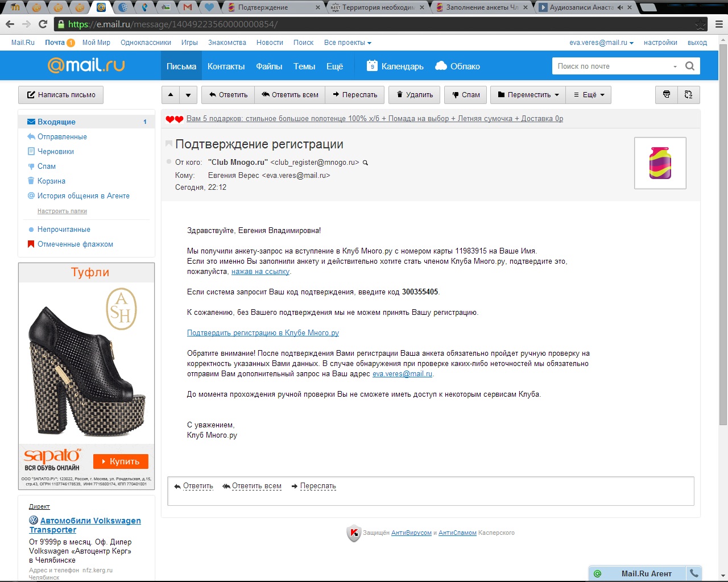This screenshot has width=728, height=582.
Task: Open 'настройки' at the top right
Action: pos(660,43)
